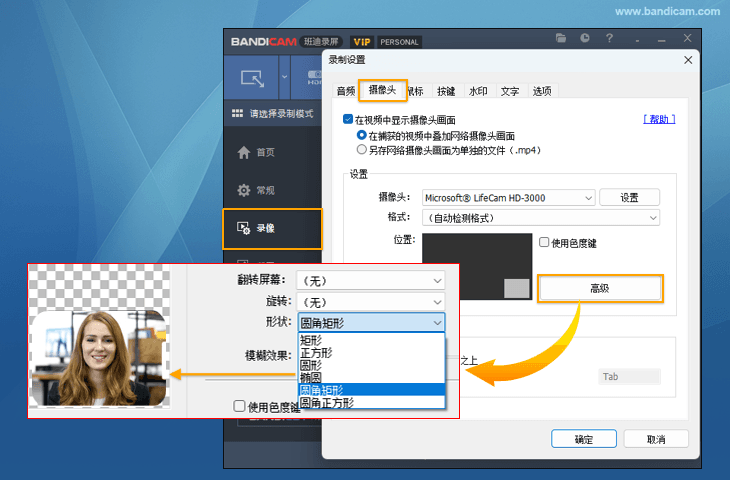730x480 pixels.
Task: Select 另存网络摄像头画面为单独的文件 radio option
Action: click(361, 149)
